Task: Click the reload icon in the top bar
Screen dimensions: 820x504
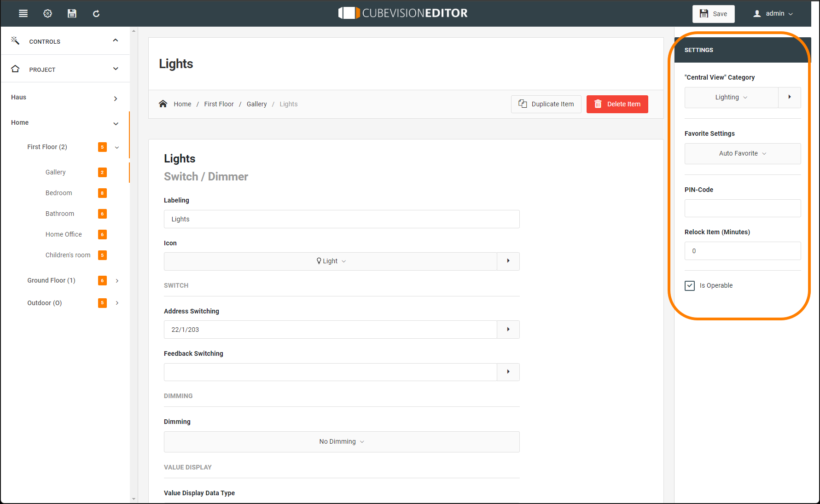Action: click(x=96, y=14)
